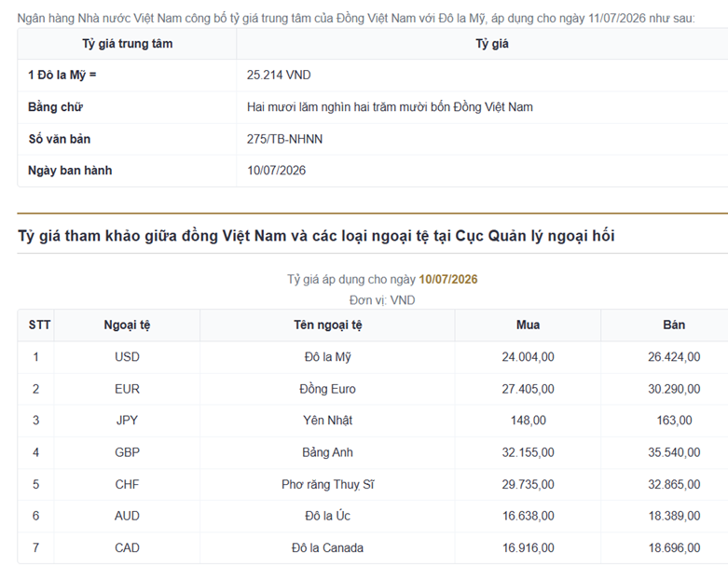The image size is (728, 567).
Task: Click the STT column header
Action: tap(39, 325)
